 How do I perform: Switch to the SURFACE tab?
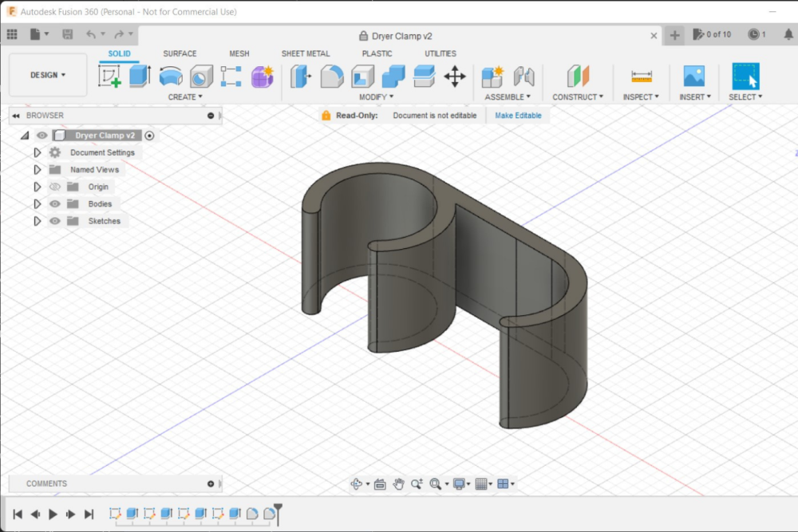[180, 53]
